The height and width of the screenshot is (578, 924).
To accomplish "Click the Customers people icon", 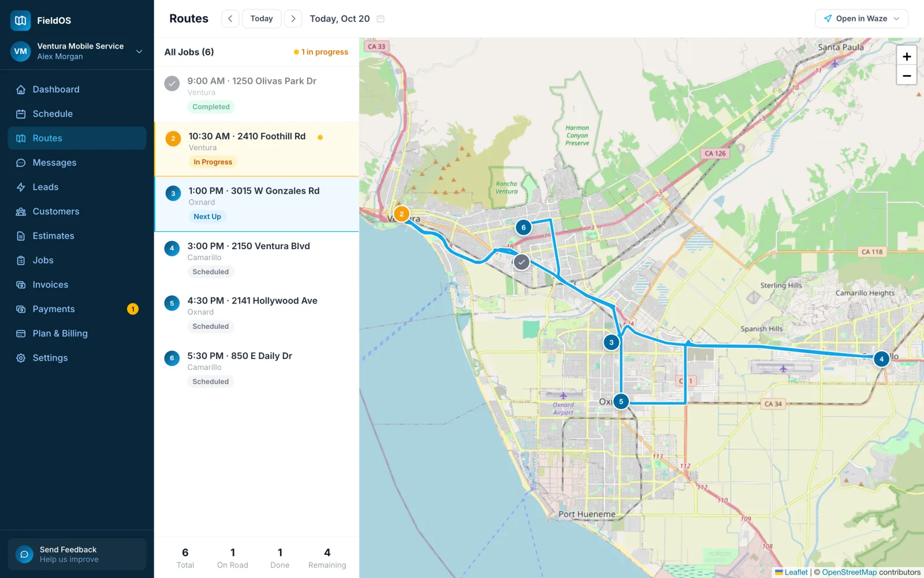I will (21, 212).
